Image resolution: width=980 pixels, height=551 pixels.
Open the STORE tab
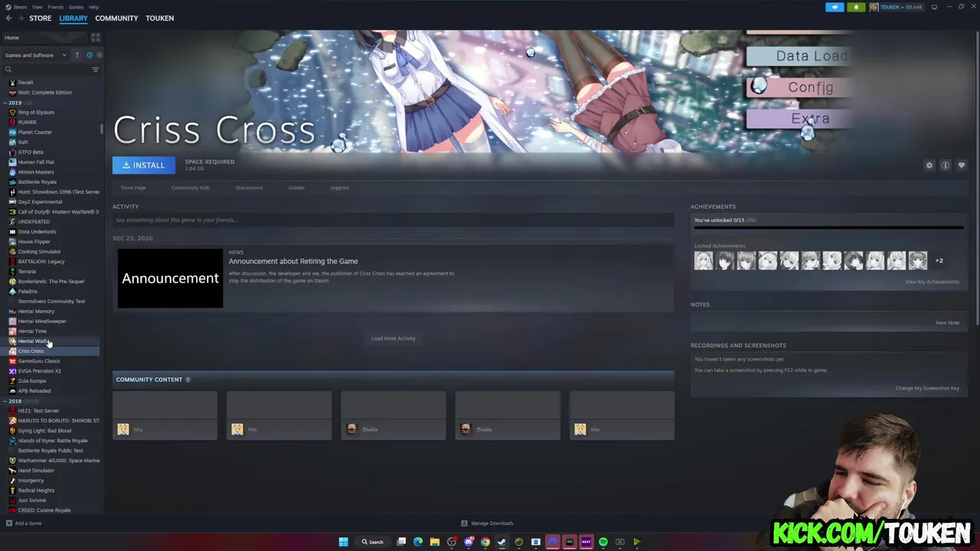coord(41,18)
